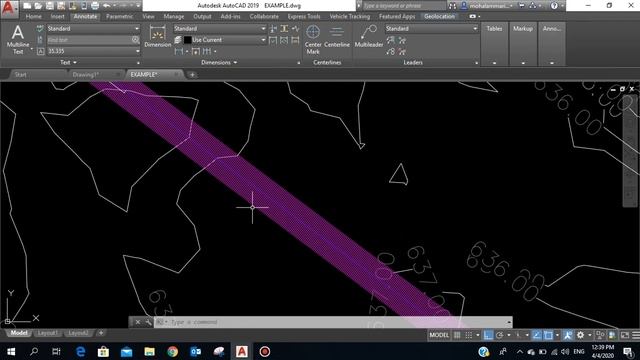Select the Centerline tool
This screenshot has height=360, width=640.
[x=337, y=36]
